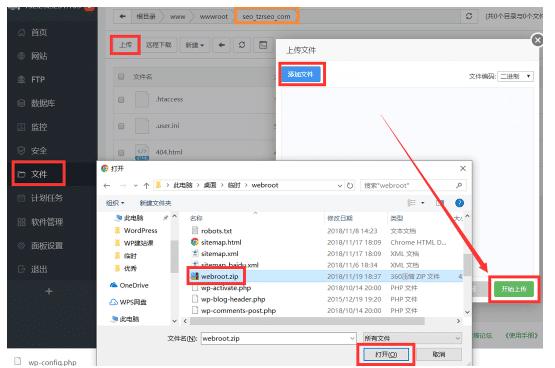The width and height of the screenshot is (555, 368).
Task: Select OneDrive in navigation tree
Action: [134, 285]
